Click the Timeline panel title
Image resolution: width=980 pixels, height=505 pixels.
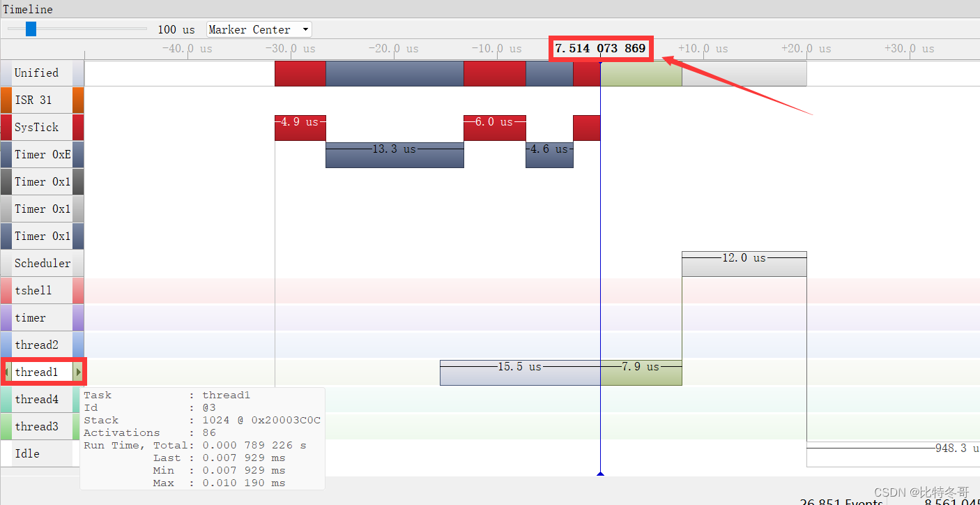click(28, 9)
